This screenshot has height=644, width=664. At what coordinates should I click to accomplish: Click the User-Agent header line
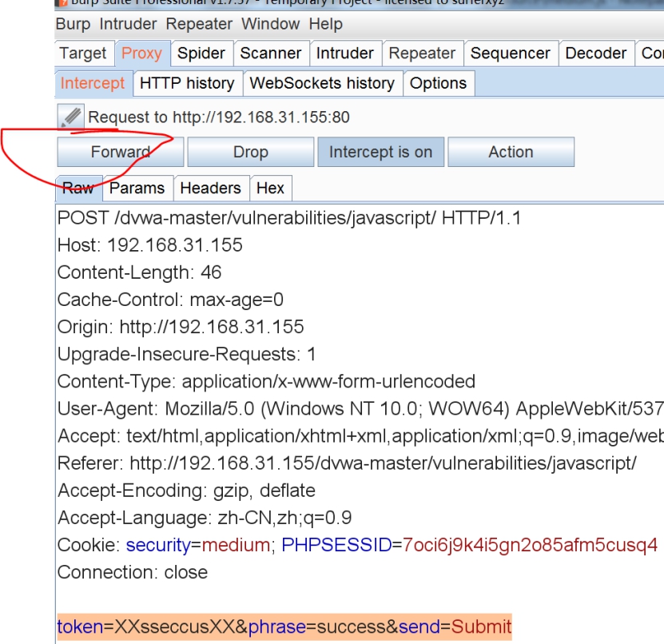coord(360,408)
